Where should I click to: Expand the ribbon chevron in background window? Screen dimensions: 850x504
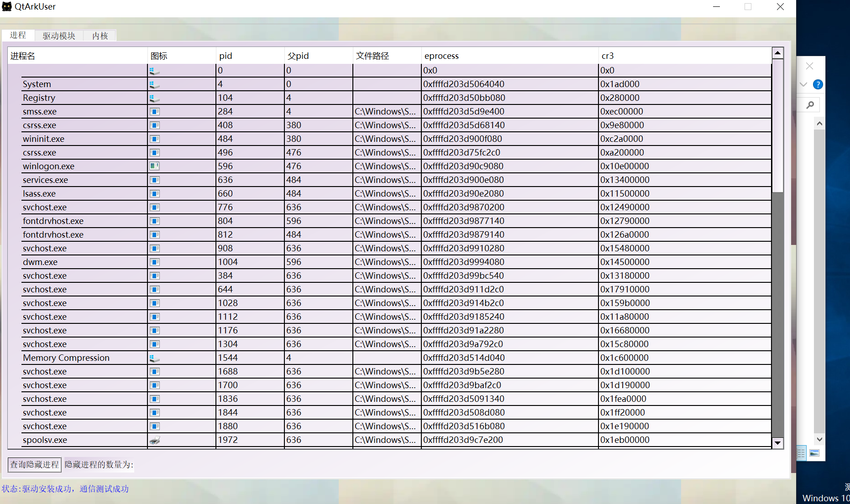(x=803, y=84)
